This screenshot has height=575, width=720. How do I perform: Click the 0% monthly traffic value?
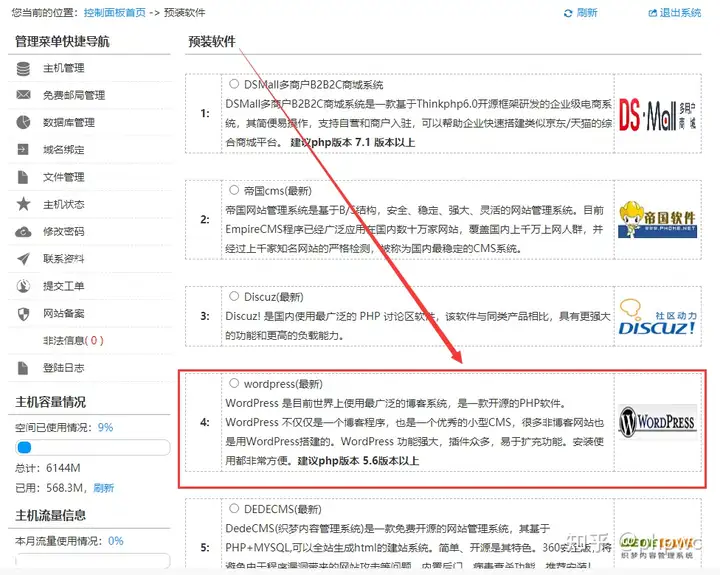point(116,541)
